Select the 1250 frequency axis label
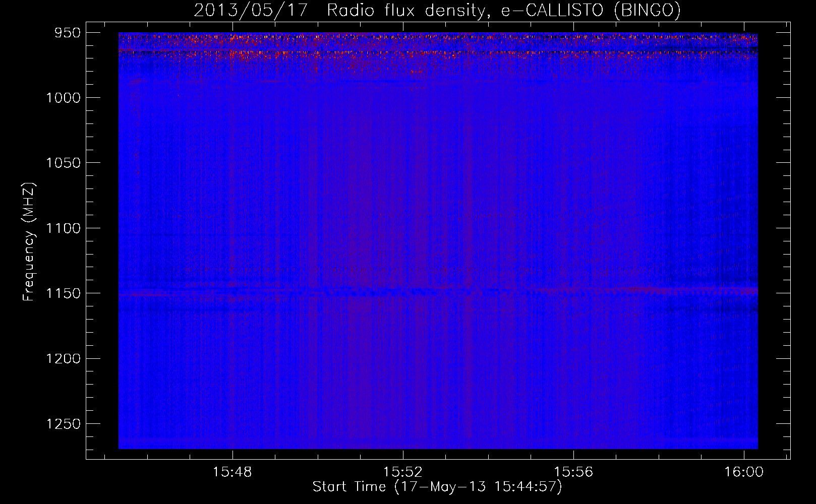816x504 pixels. pos(63,424)
